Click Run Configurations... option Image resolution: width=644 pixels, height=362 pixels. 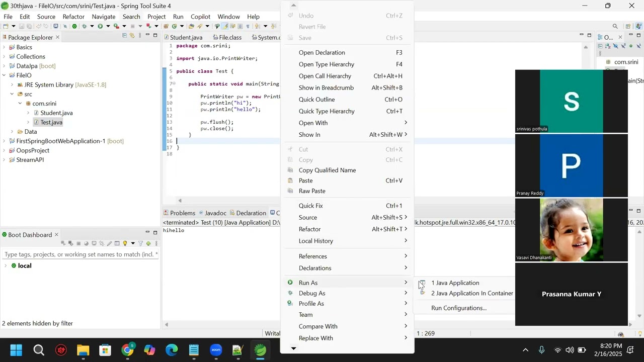tap(458, 308)
